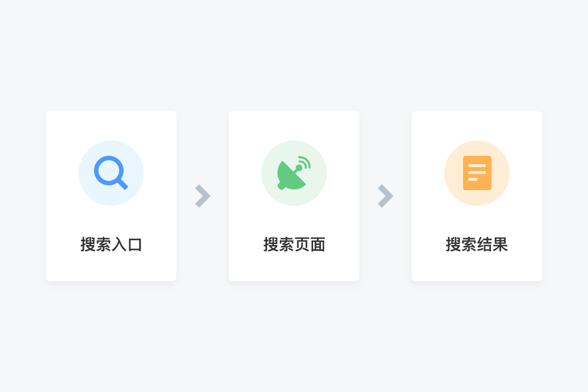Click the base of the satellite dish
This screenshot has width=588, height=392.
(281, 186)
